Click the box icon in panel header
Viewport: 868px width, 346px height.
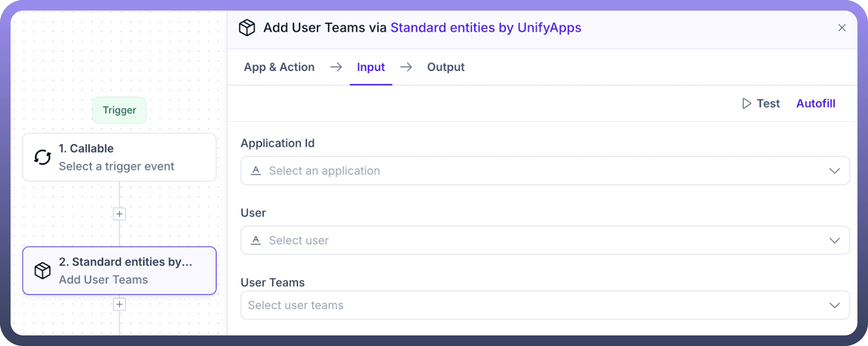point(247,28)
